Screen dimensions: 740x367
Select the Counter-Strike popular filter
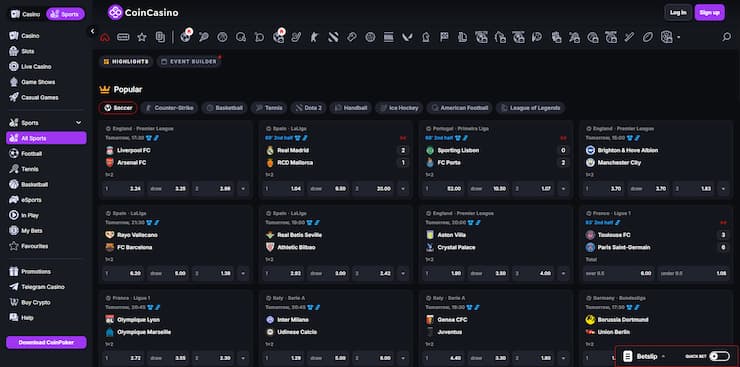coord(169,108)
